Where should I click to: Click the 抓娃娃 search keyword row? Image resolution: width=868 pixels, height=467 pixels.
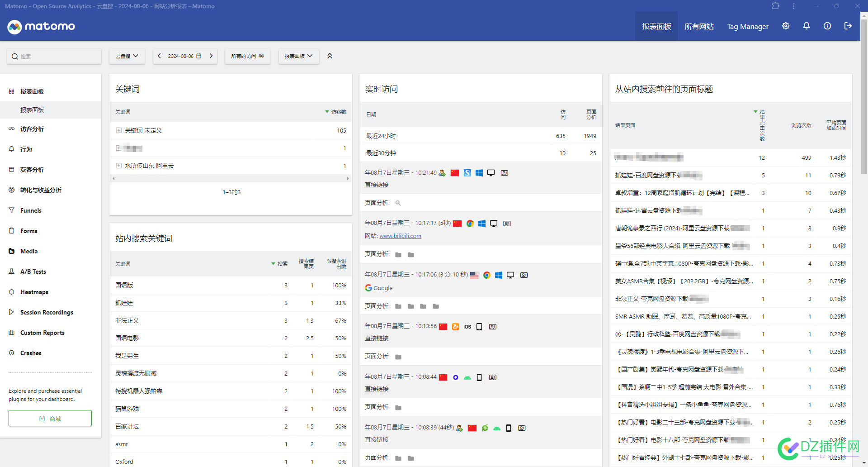point(231,303)
